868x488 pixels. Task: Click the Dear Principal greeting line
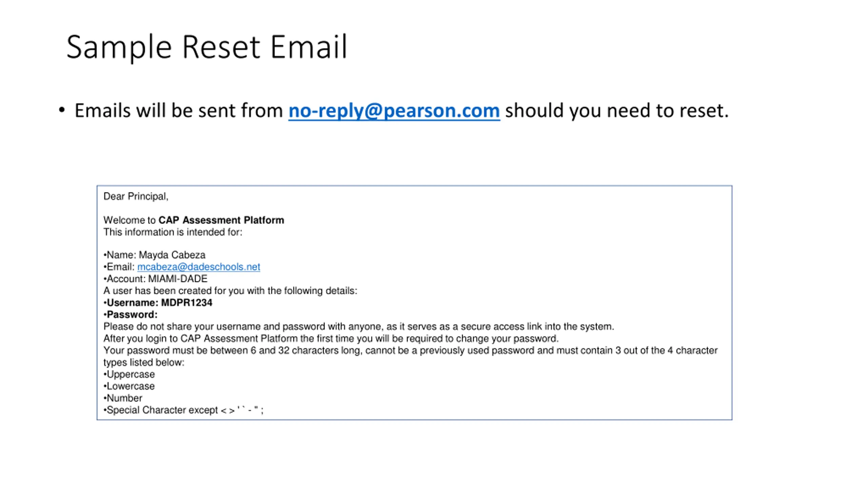136,196
